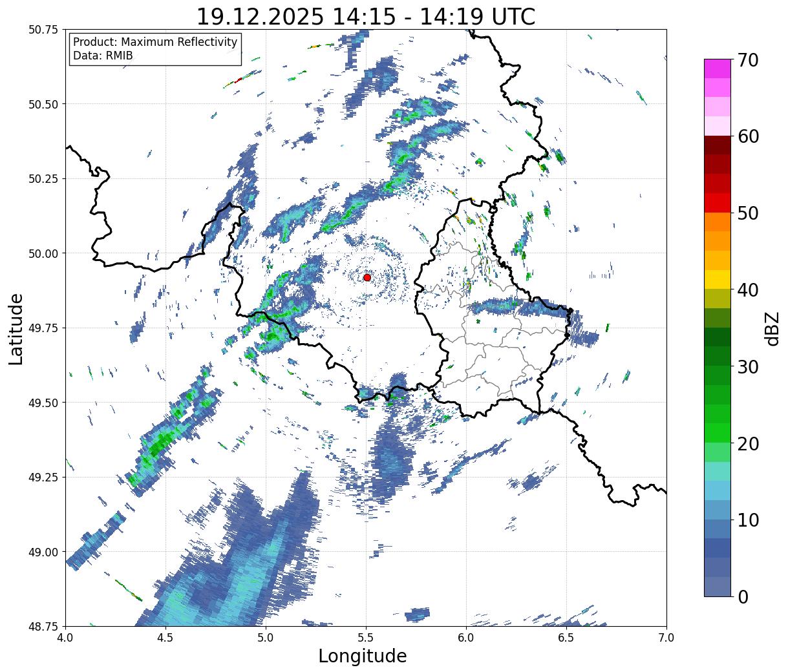
Task: Click the yellow swatch above 40
Action: [x=718, y=279]
